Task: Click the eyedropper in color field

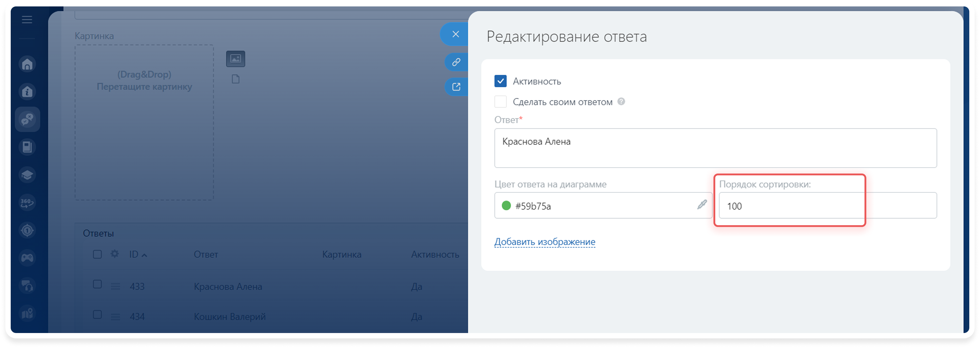Action: click(x=702, y=205)
